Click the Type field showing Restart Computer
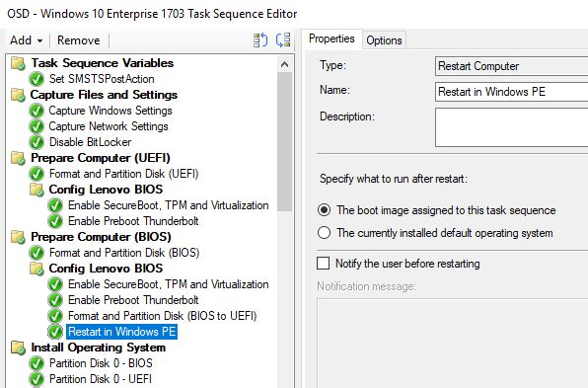 pos(511,66)
